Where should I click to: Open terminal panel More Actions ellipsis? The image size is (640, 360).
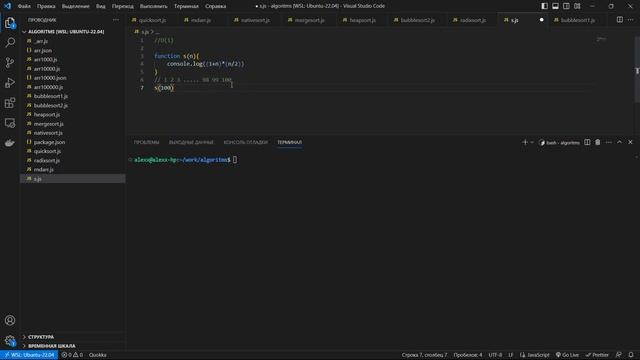point(609,142)
